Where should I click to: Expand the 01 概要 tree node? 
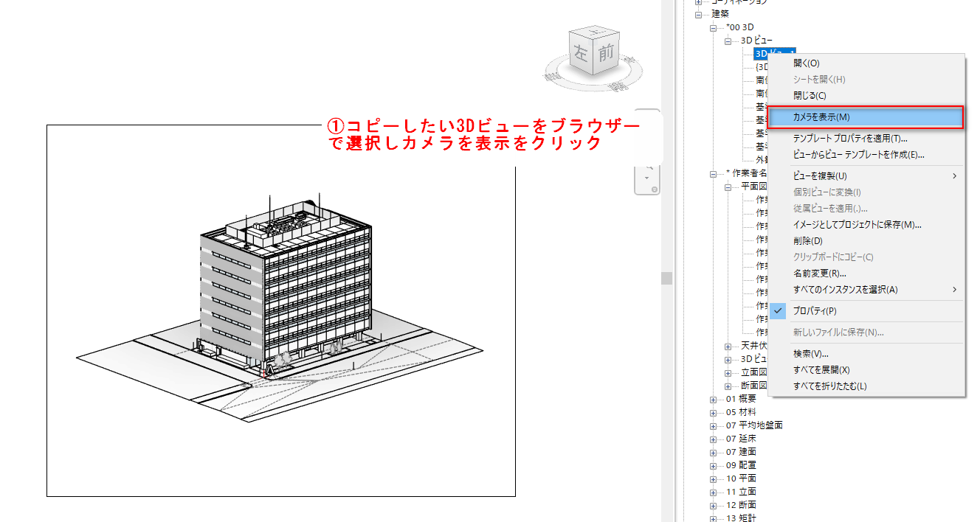(713, 399)
